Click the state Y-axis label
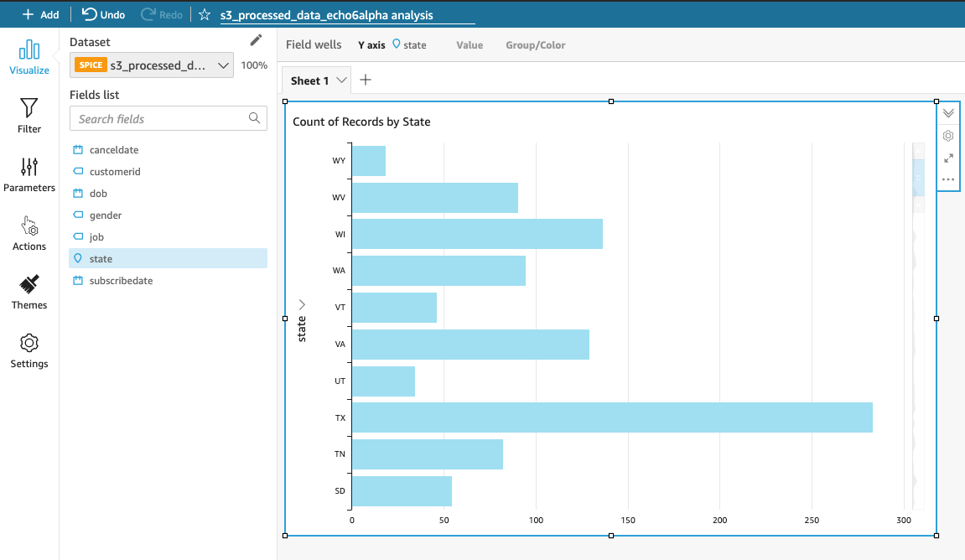This screenshot has height=560, width=965. point(302,329)
